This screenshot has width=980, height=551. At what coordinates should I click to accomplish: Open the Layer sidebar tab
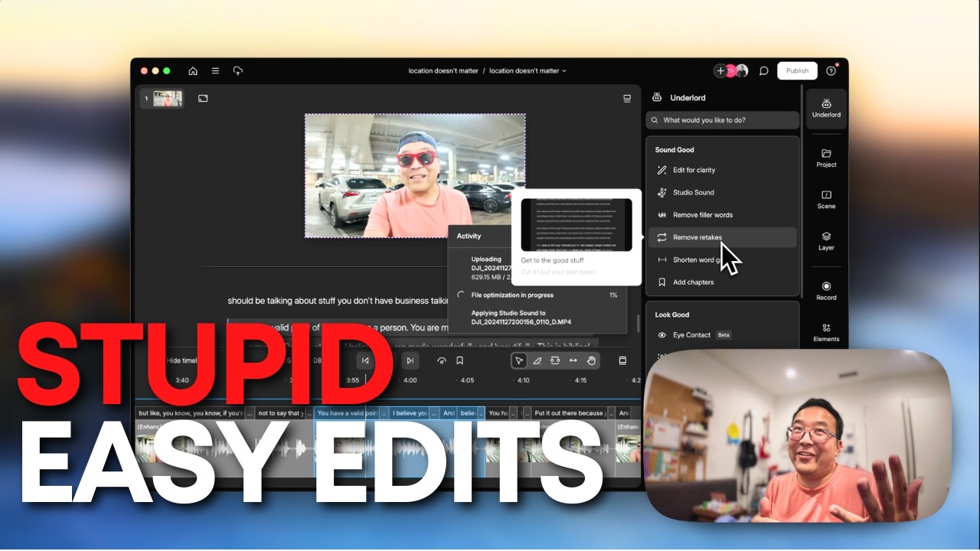pos(826,241)
